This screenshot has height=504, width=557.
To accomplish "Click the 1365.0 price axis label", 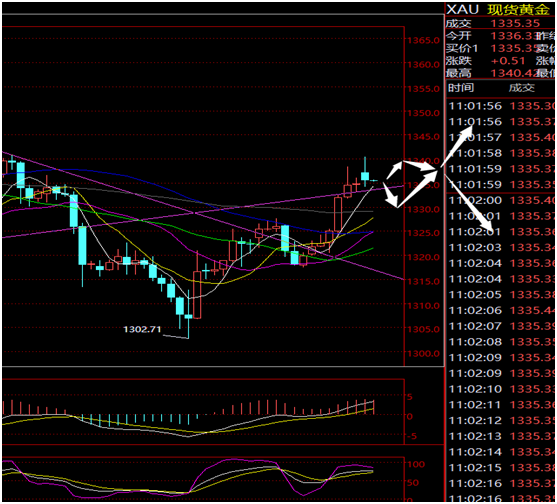I will (423, 40).
